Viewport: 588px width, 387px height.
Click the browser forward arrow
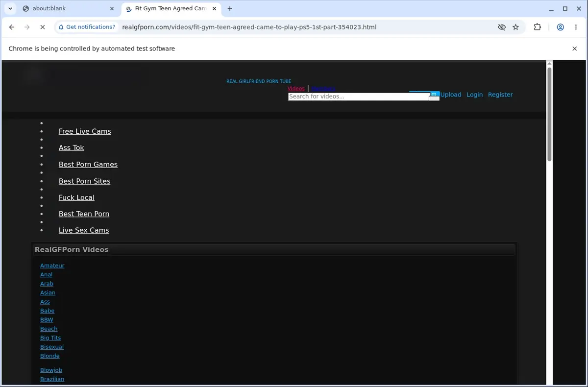tap(27, 27)
